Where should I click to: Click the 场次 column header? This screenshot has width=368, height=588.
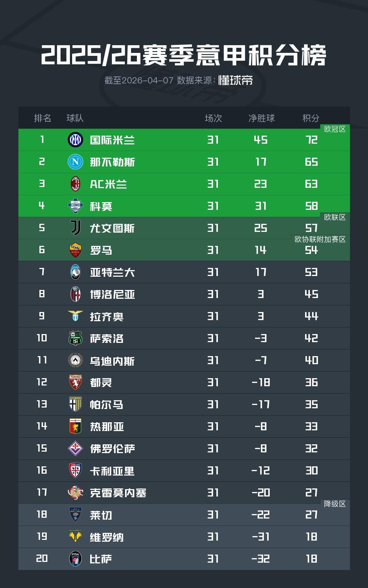click(x=213, y=118)
